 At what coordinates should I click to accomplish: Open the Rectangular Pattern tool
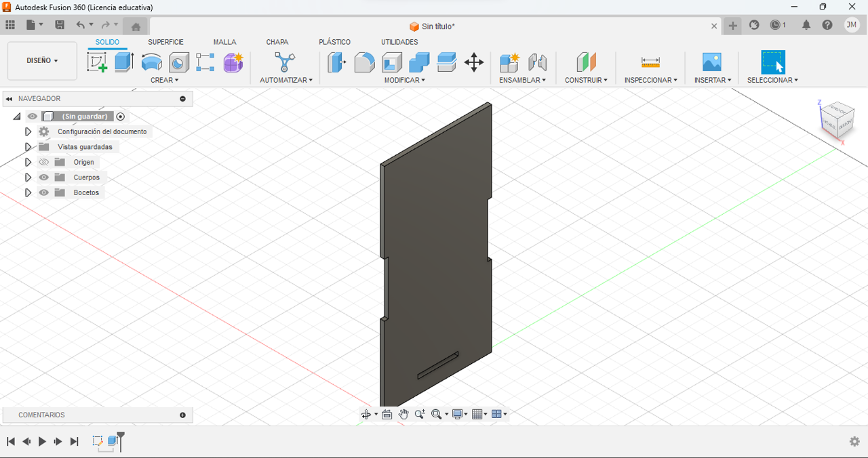click(x=205, y=62)
